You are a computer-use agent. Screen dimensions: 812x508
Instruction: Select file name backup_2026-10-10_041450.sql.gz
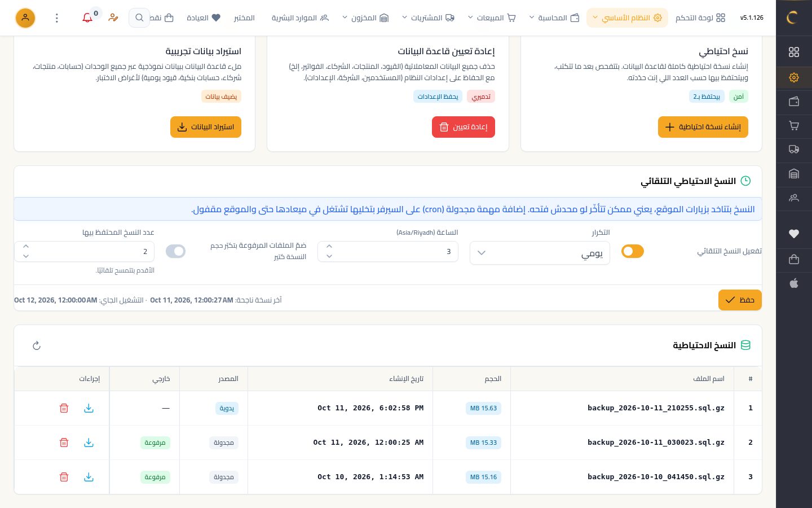coord(656,477)
